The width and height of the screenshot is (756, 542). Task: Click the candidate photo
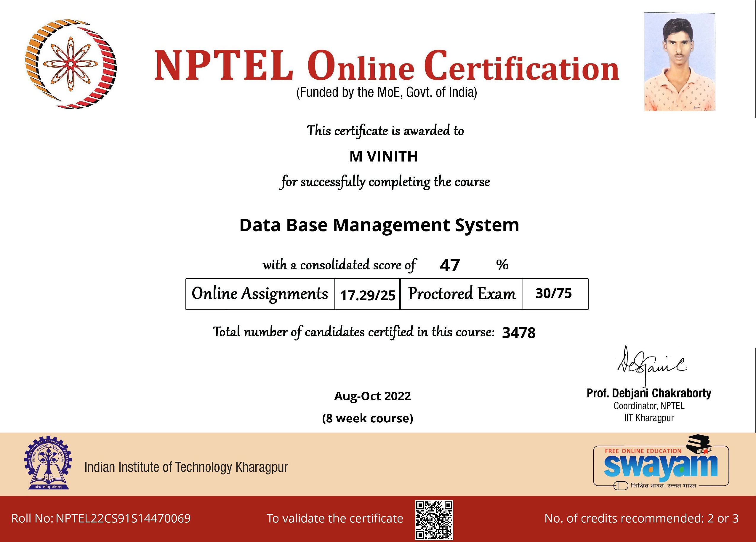point(680,62)
